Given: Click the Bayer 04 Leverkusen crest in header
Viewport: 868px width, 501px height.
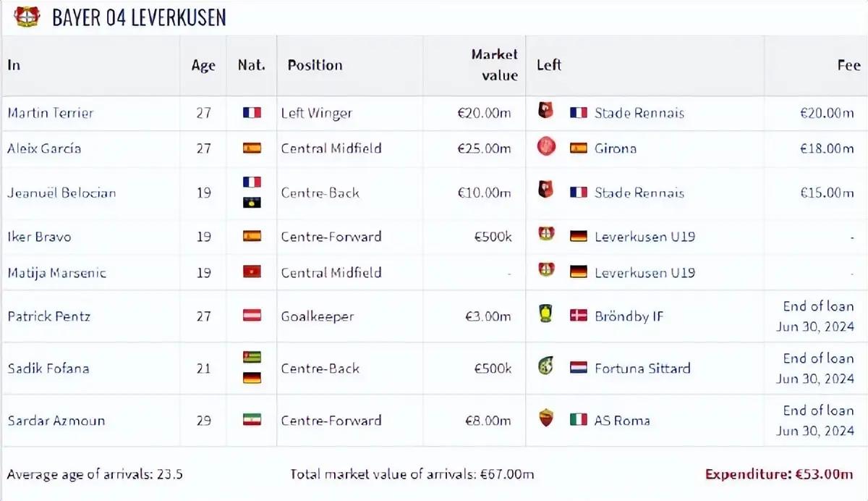Looking at the screenshot, I should coord(27,16).
